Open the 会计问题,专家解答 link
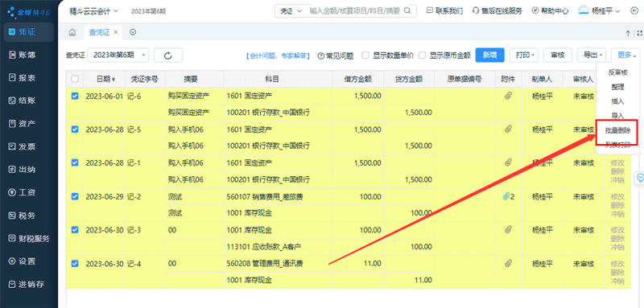The width and height of the screenshot is (644, 308). point(278,55)
